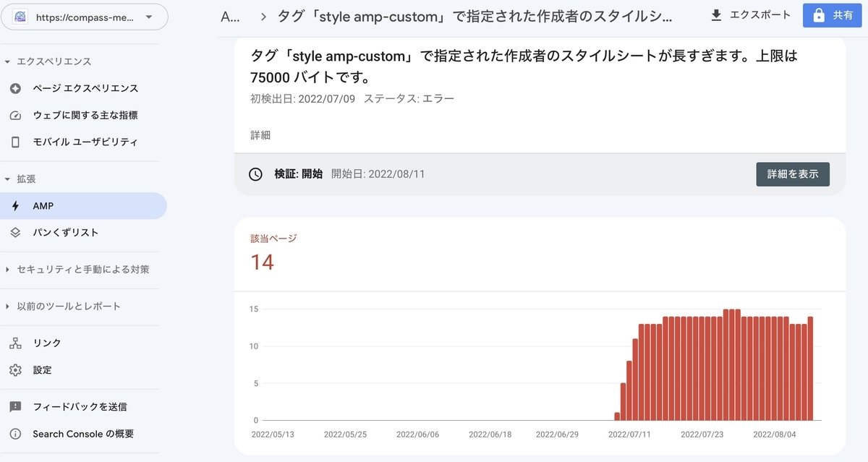Click the site favicon in property selector
The width and height of the screenshot is (868, 462).
point(20,17)
